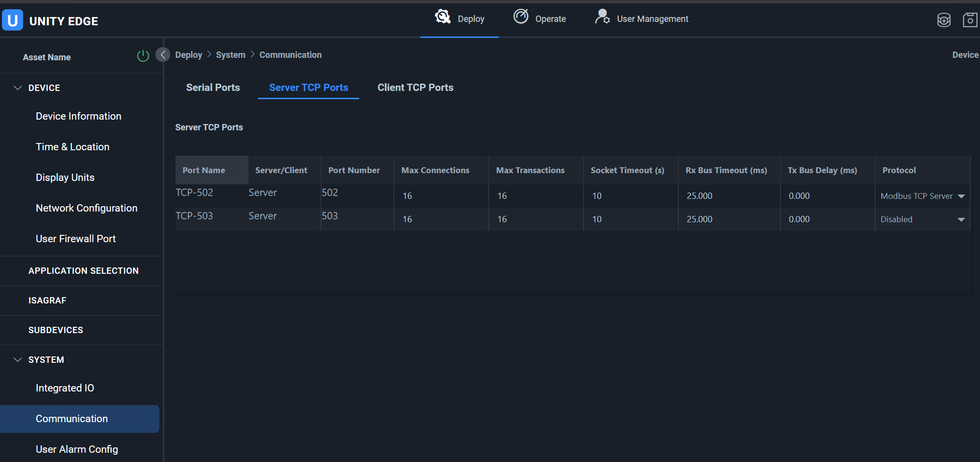The width and height of the screenshot is (980, 462).
Task: Go to System in the breadcrumb
Action: (x=230, y=55)
